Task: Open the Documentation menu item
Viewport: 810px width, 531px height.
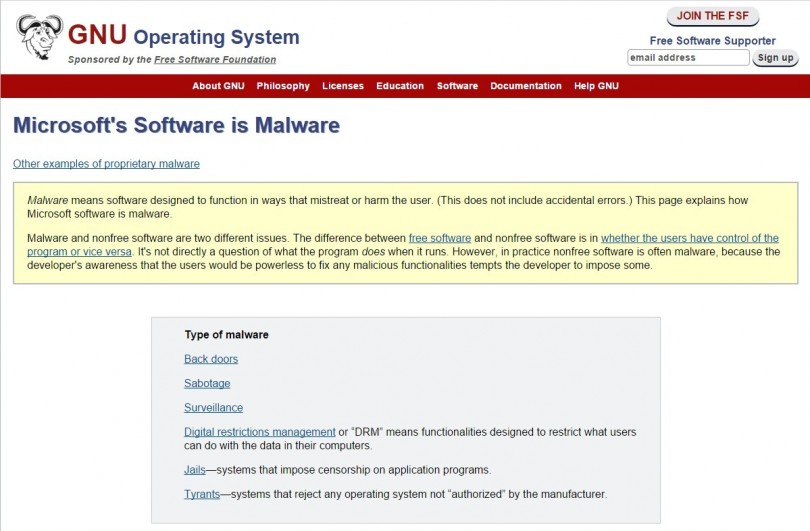Action: point(526,86)
